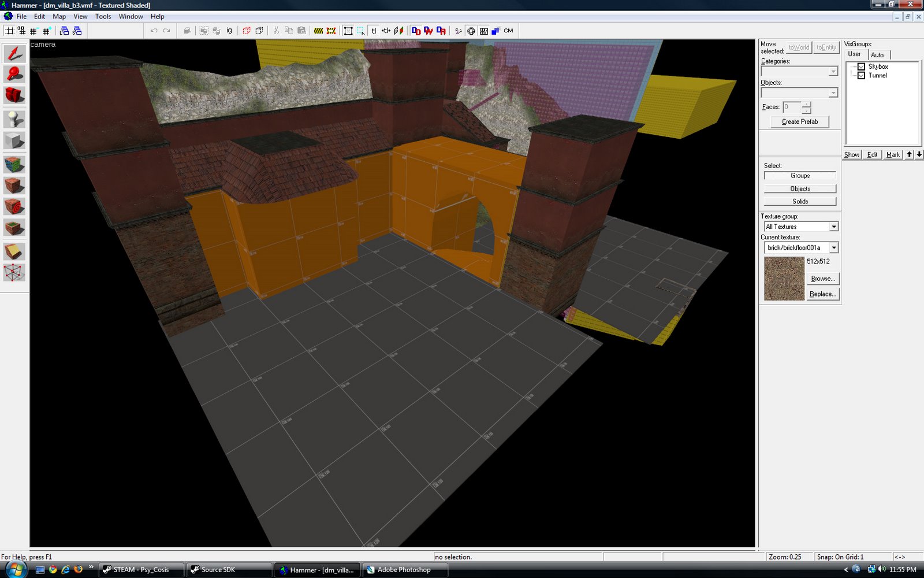Open the Objects dropdown list

(x=833, y=92)
